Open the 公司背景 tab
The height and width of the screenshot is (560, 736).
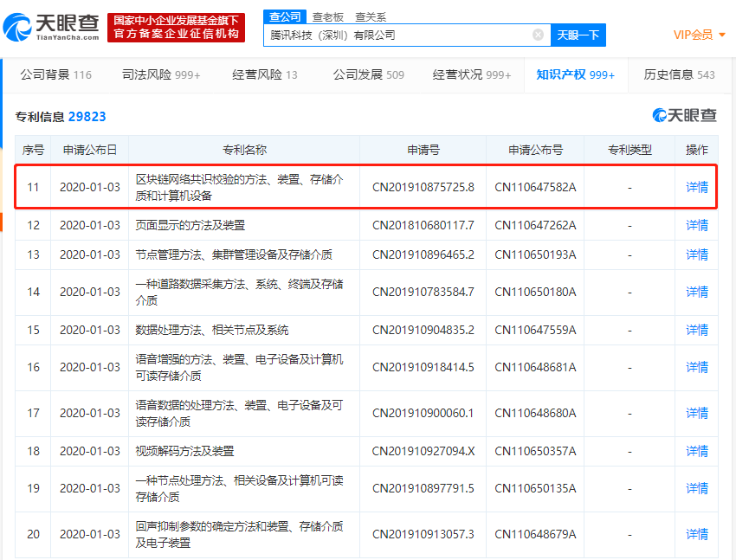[x=55, y=75]
